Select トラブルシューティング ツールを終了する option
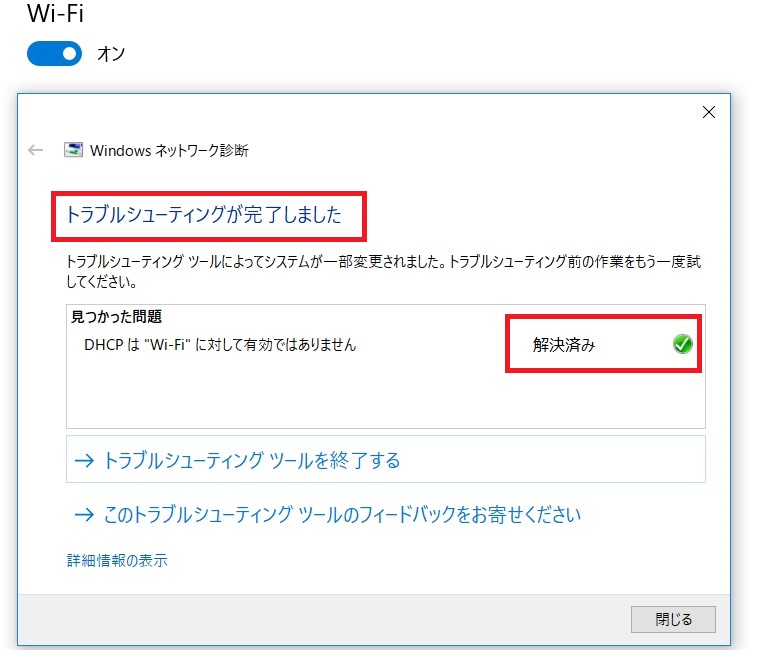Viewport: 770px width, 650px height. tap(385, 460)
